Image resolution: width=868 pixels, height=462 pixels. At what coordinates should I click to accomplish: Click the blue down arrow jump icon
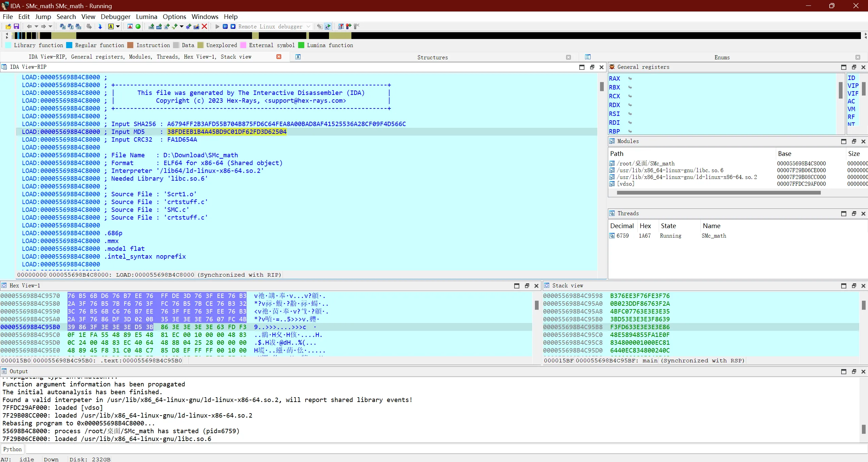(x=100, y=26)
